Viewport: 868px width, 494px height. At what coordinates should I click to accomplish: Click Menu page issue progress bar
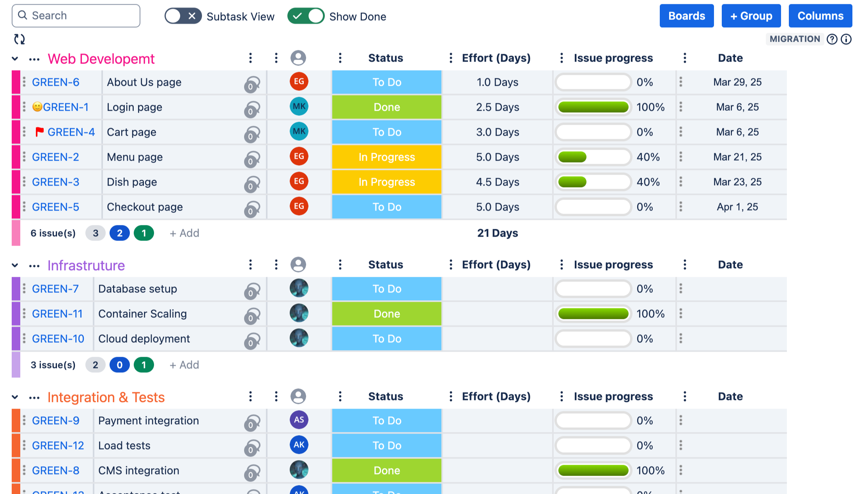593,157
